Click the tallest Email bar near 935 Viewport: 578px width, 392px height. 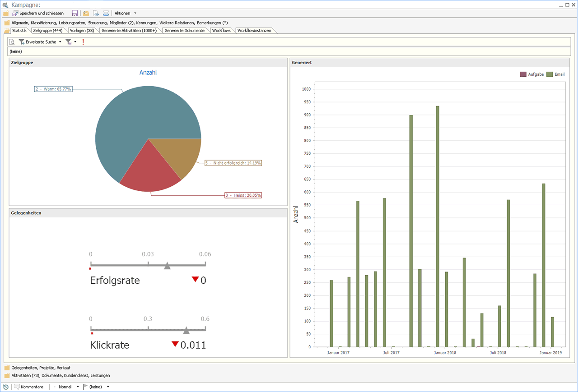tap(438, 226)
